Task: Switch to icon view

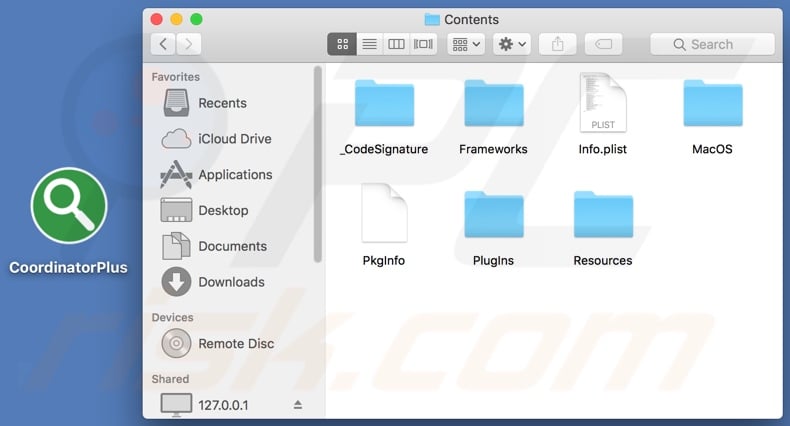Action: tap(342, 44)
